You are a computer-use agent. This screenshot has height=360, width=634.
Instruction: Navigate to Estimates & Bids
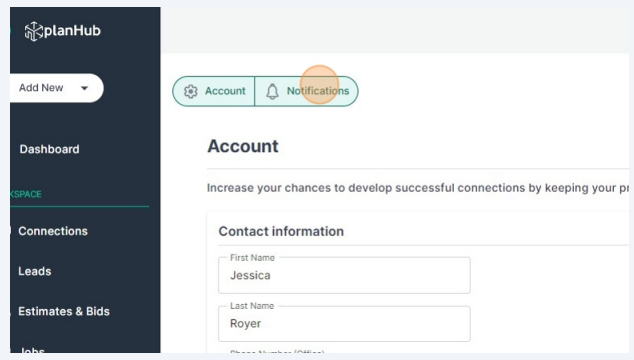pyautogui.click(x=64, y=311)
